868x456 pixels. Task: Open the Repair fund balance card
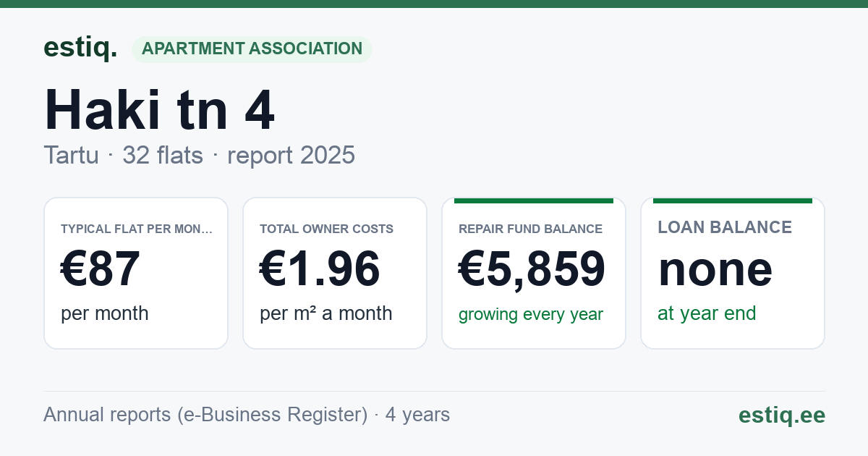[x=534, y=273]
